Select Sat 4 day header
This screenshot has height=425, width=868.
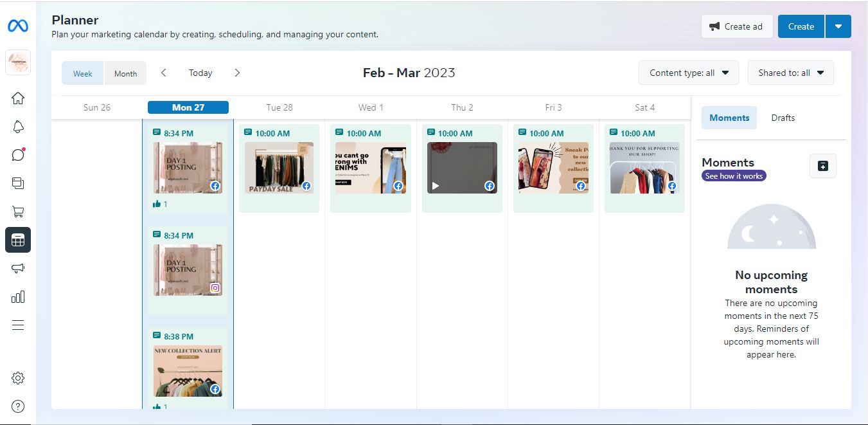[x=644, y=107]
